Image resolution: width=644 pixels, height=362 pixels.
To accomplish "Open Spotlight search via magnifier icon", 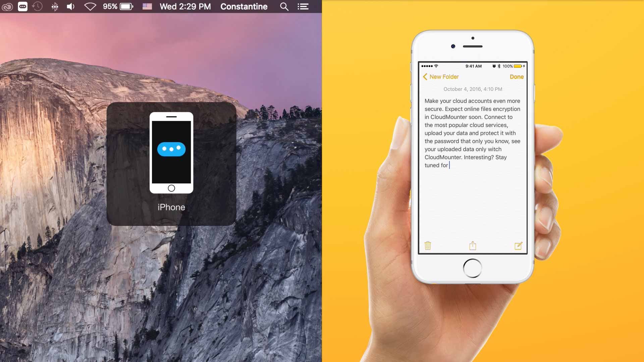I will [x=284, y=6].
